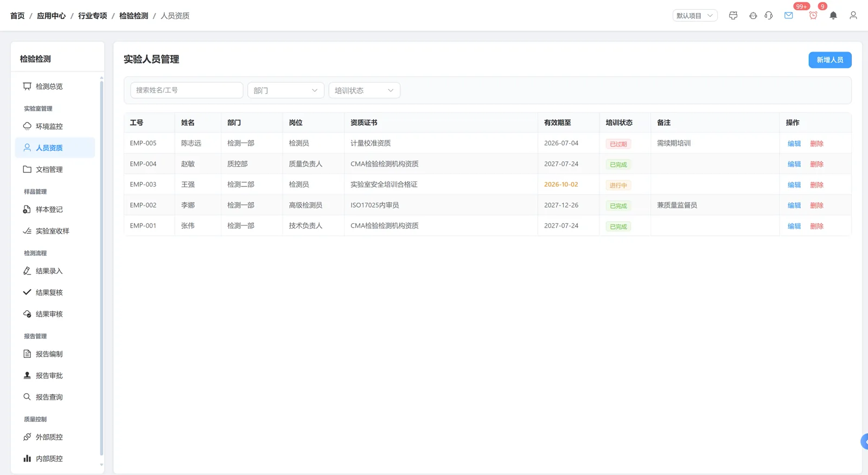Select the 人员资质 person icon
This screenshot has height=475, width=868.
[x=27, y=147]
